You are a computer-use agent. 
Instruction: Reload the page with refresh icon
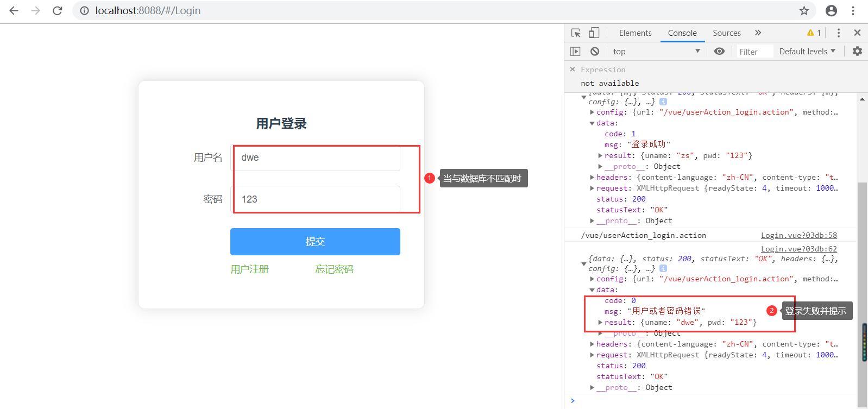pyautogui.click(x=58, y=10)
